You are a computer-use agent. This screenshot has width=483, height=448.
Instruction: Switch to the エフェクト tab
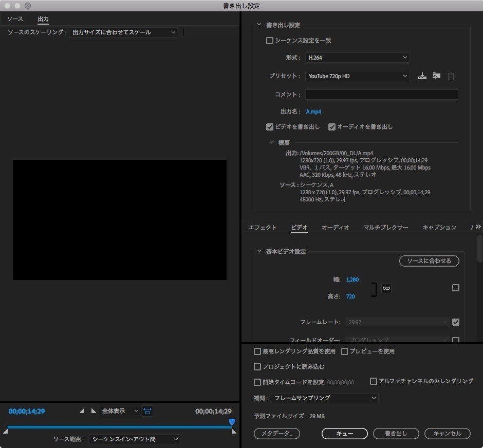coord(263,227)
